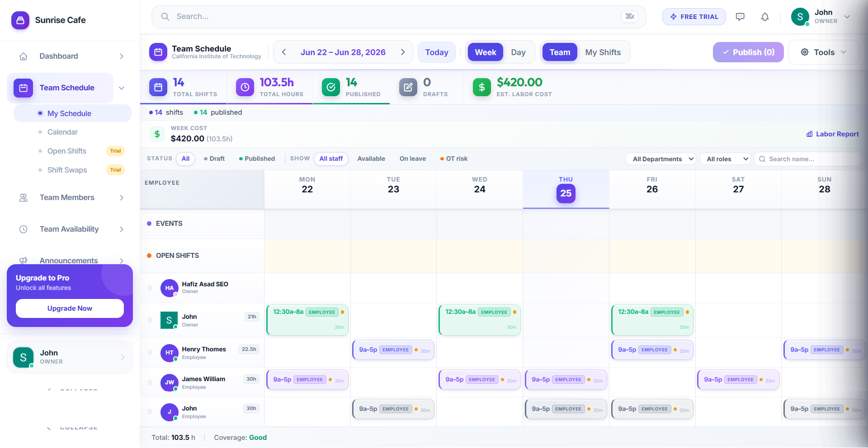Click the Sunrise Cafe logo icon
The image size is (868, 448).
(20, 20)
